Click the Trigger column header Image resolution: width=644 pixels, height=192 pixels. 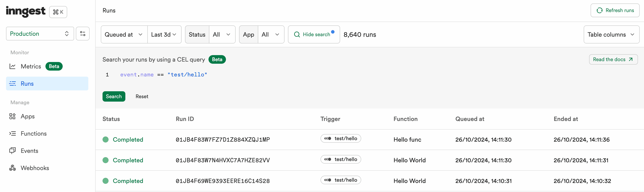tap(330, 119)
